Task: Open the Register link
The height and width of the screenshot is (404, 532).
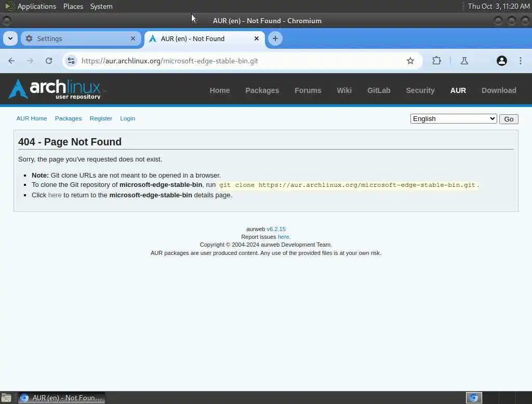Action: click(101, 118)
